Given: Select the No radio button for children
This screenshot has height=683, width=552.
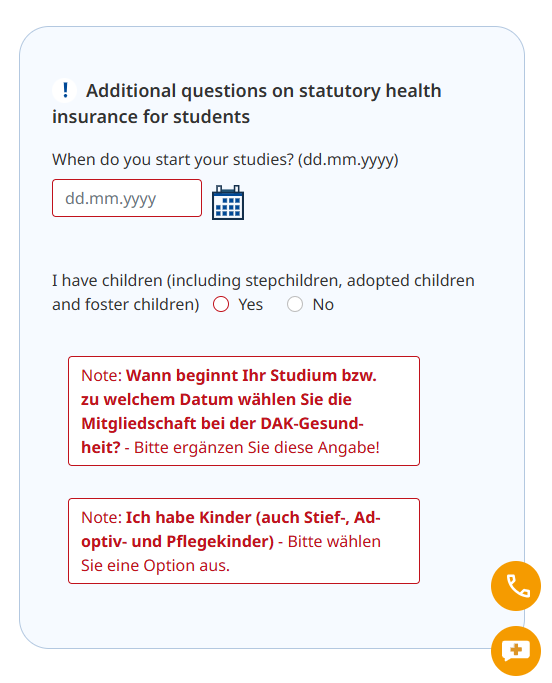Looking at the screenshot, I should click(295, 304).
